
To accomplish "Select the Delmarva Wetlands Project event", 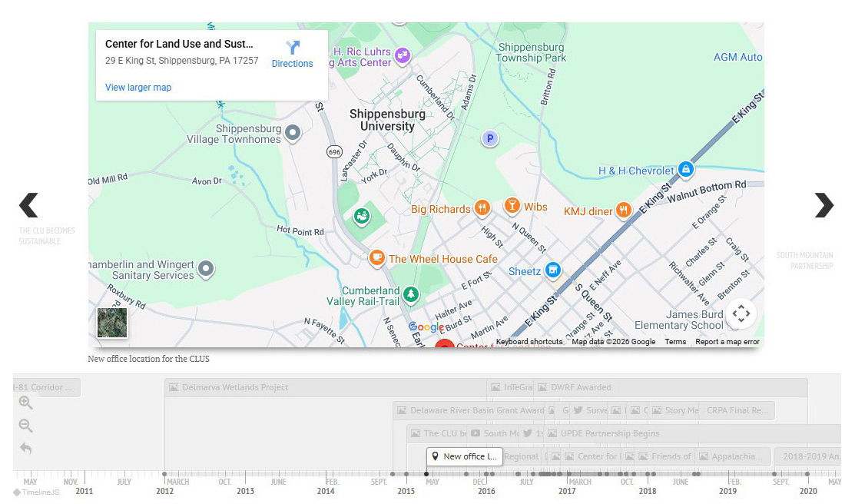I will pyautogui.click(x=235, y=388).
